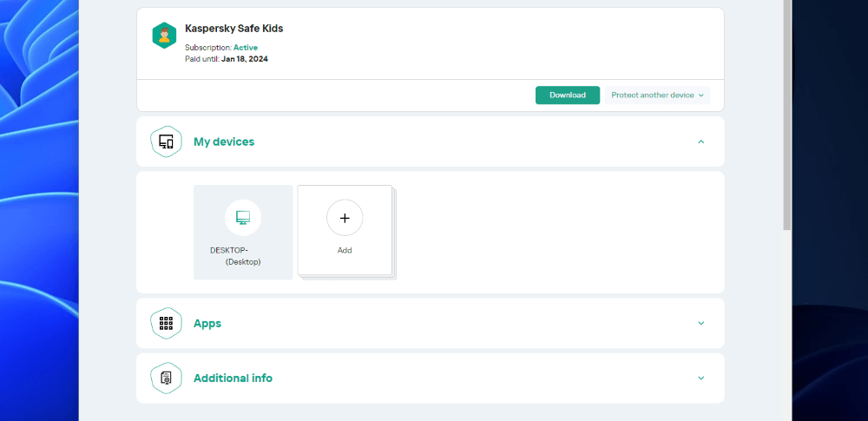Click the page vertical scrollbar thumb
Screen dimensions: 868x421
click(787, 115)
